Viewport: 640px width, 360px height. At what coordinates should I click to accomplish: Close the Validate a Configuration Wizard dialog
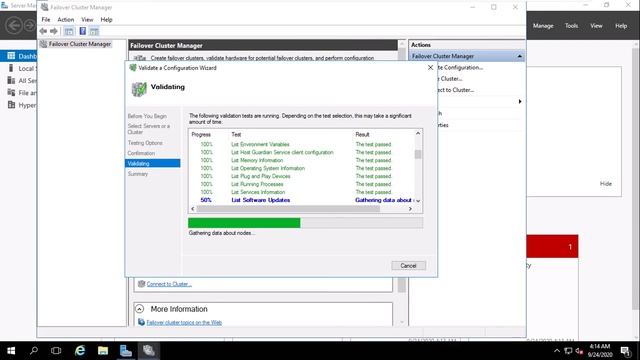tap(430, 68)
